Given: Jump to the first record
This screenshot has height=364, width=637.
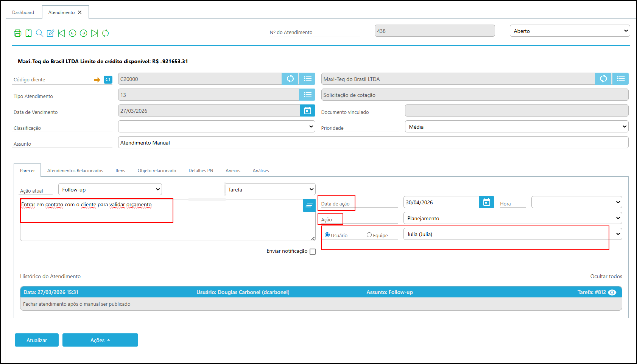Looking at the screenshot, I should coord(61,33).
